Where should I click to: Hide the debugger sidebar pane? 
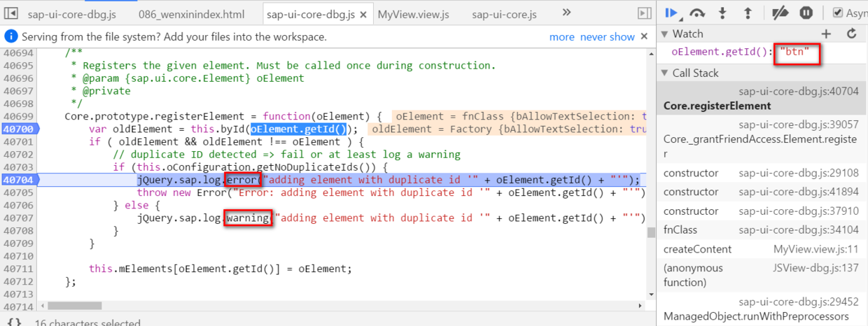tap(644, 13)
